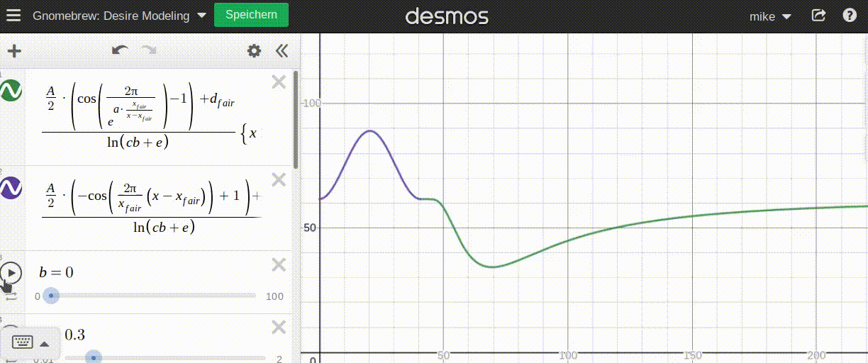Click the Share Graph icon
The height and width of the screenshot is (363, 868).
818,15
